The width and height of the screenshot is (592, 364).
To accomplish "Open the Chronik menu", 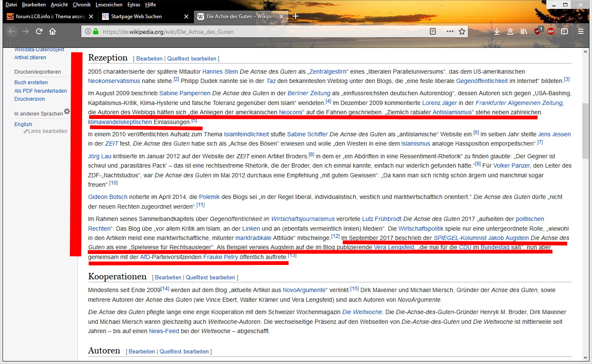I will [81, 5].
